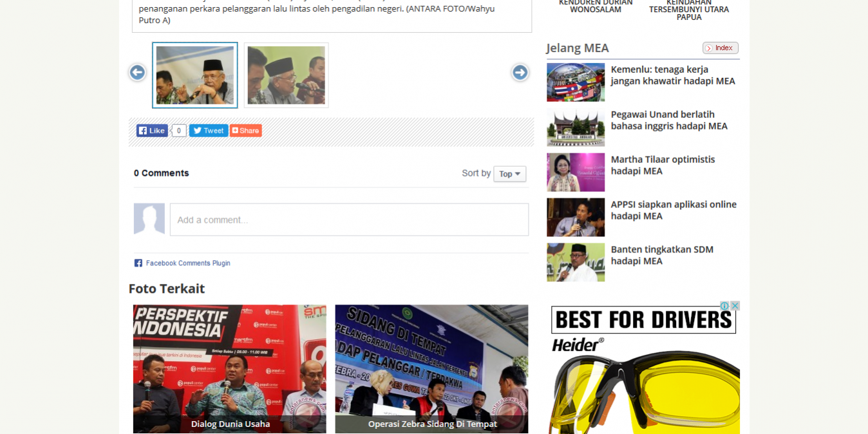This screenshot has height=434, width=868.
Task: Open the Dialog Dunia Usaha photo
Action: click(229, 369)
